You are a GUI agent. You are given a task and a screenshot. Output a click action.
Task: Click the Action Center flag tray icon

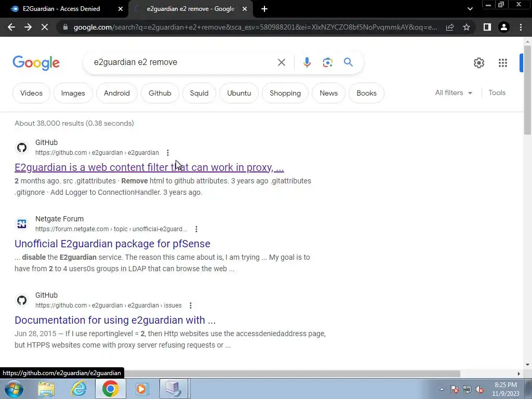[x=455, y=389]
